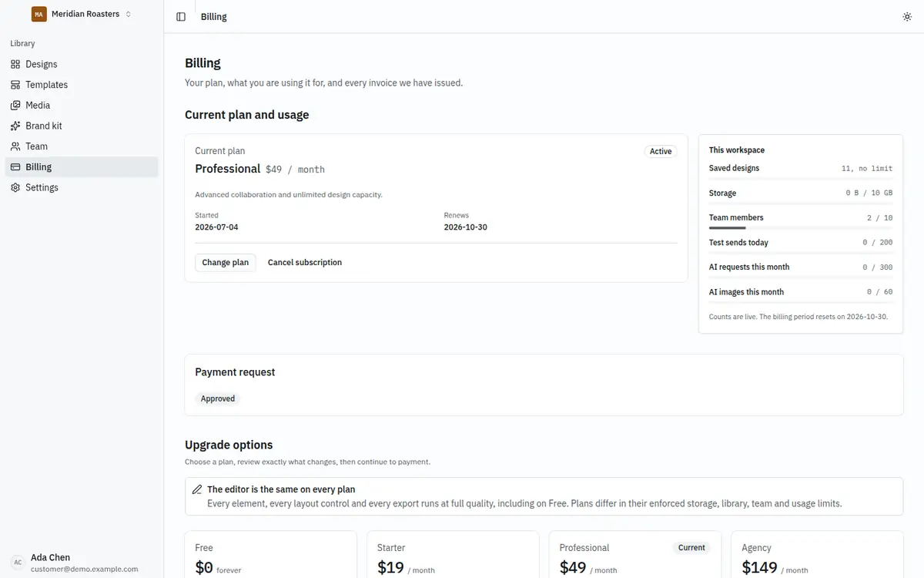
Task: Click the pencil icon in editor notice
Action: [x=197, y=489]
